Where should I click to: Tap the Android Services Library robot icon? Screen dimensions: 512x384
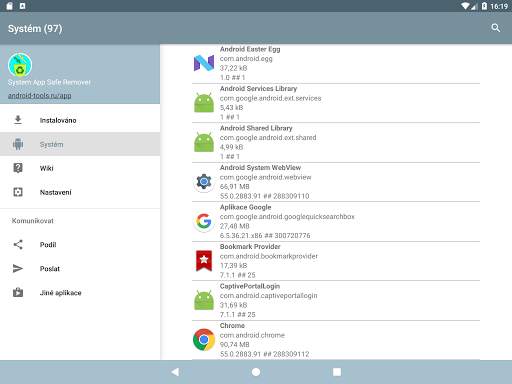point(204,102)
